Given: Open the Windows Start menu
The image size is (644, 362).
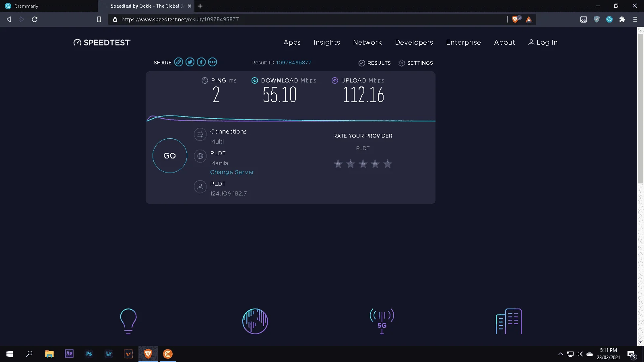Looking at the screenshot, I should point(10,354).
